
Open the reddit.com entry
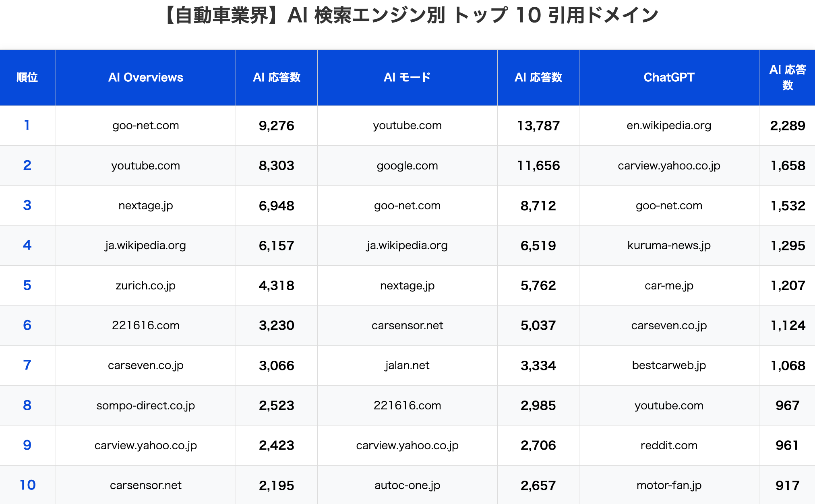(669, 445)
